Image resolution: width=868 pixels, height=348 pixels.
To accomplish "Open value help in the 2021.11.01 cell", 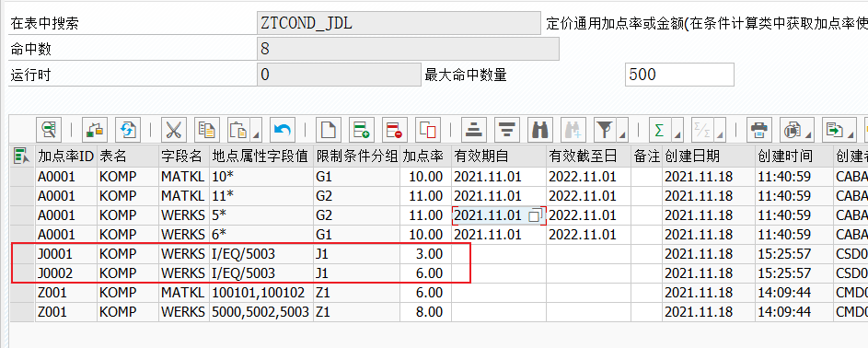I will tap(535, 215).
